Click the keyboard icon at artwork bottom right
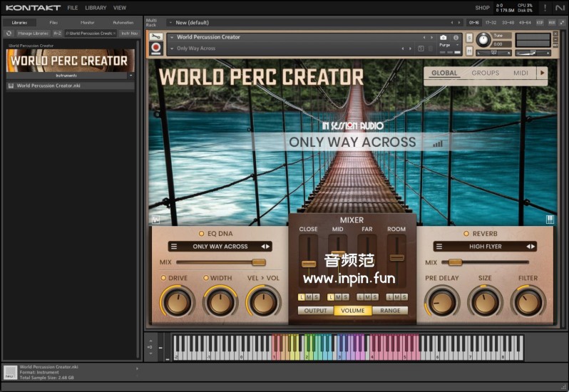This screenshot has width=569, height=392. point(550,220)
